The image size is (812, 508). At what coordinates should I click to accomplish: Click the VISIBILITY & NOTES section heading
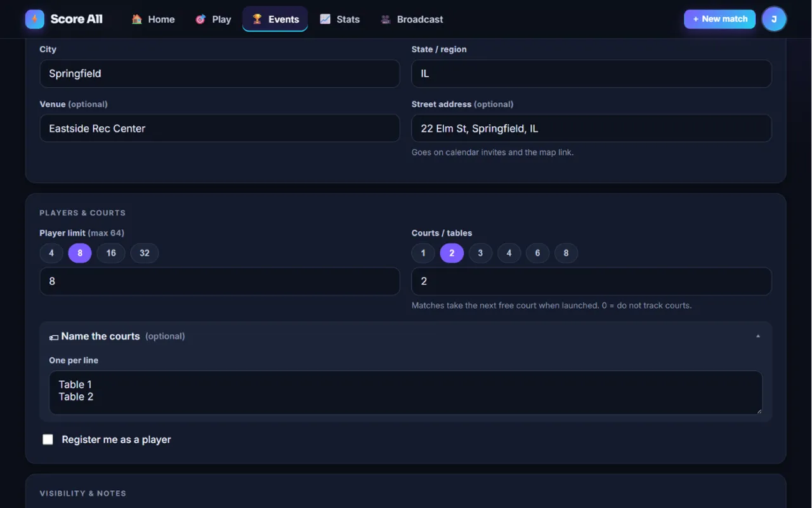point(82,493)
